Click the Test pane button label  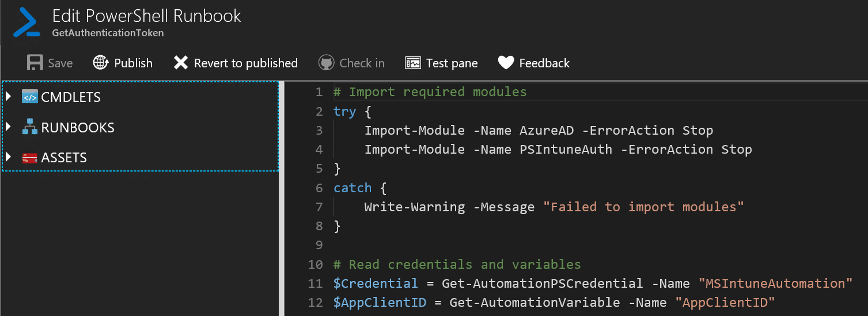point(452,63)
